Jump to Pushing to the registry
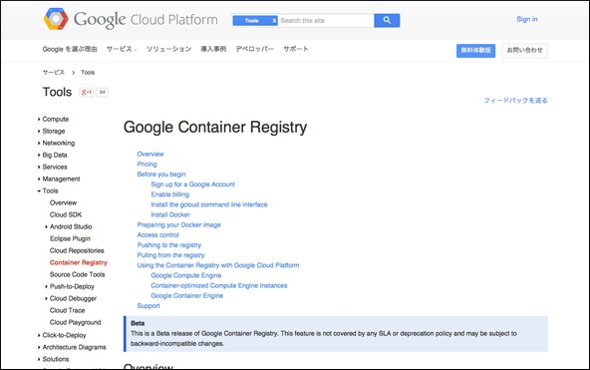Image resolution: width=590 pixels, height=370 pixels. pos(169,245)
